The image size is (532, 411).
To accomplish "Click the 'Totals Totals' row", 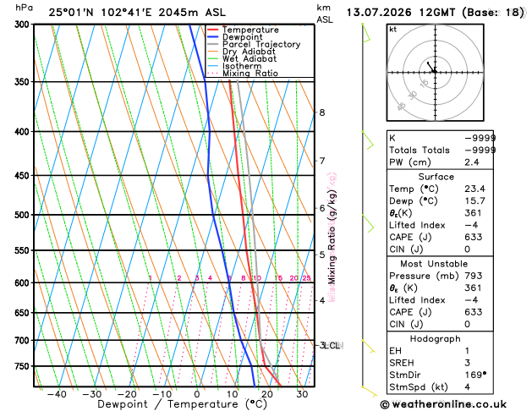I will (x=441, y=150).
